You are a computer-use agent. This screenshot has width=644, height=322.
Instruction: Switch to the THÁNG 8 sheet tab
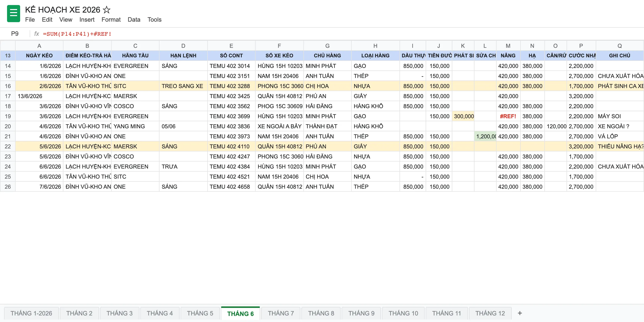pos(321,313)
